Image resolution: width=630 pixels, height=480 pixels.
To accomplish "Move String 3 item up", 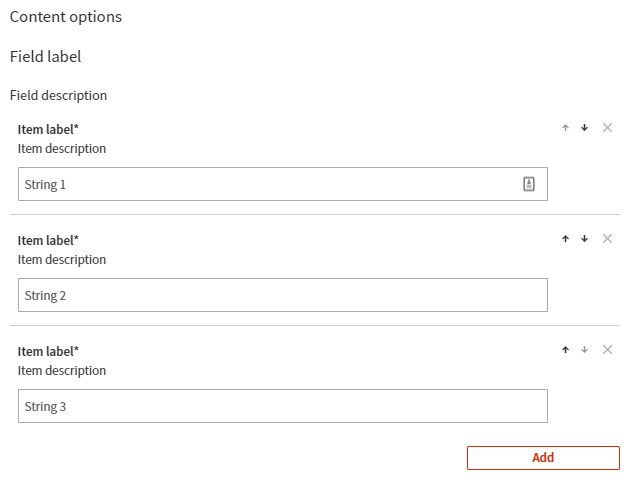I will click(x=565, y=350).
